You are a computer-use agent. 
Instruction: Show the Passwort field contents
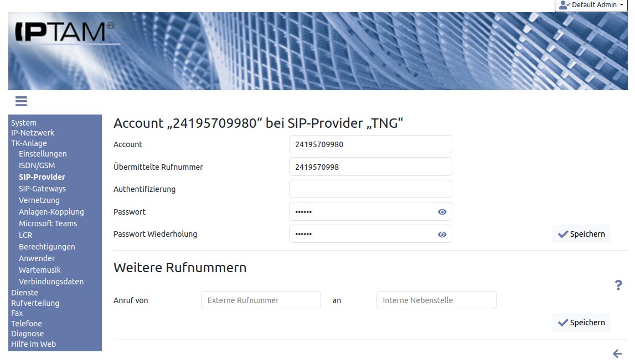[442, 212]
